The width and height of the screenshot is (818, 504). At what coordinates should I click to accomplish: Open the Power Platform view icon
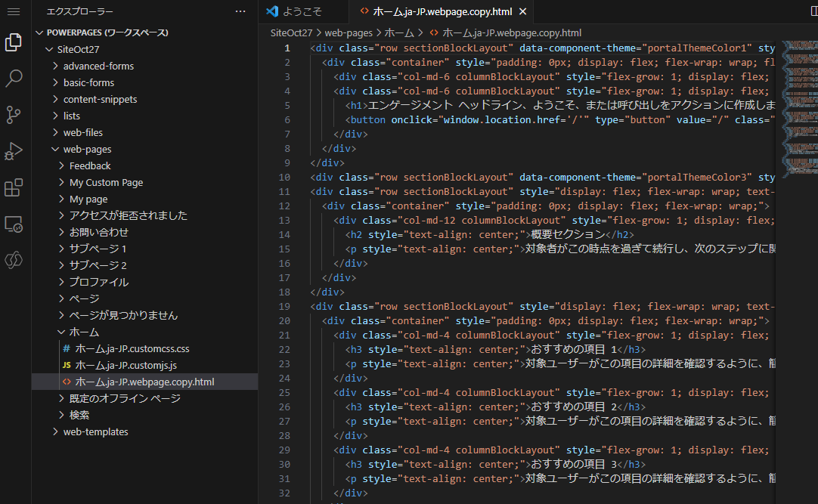click(x=14, y=260)
